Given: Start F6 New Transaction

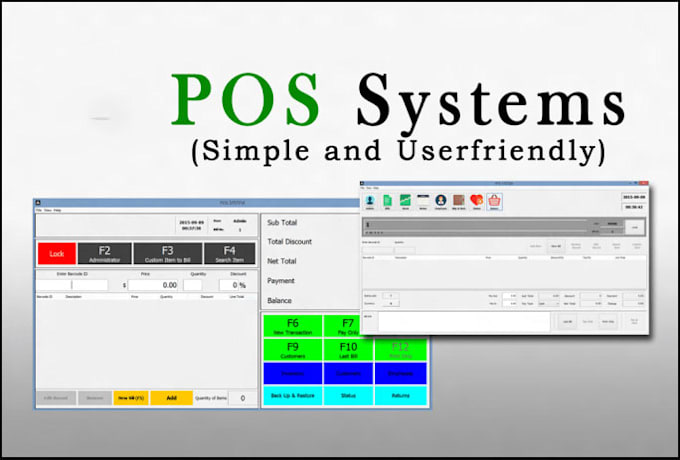Looking at the screenshot, I should [x=293, y=326].
